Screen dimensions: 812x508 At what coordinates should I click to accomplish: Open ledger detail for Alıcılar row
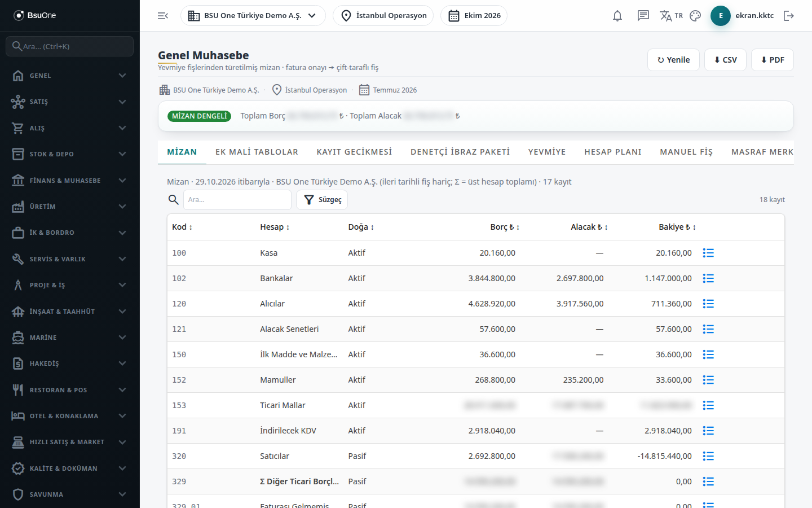(x=708, y=304)
